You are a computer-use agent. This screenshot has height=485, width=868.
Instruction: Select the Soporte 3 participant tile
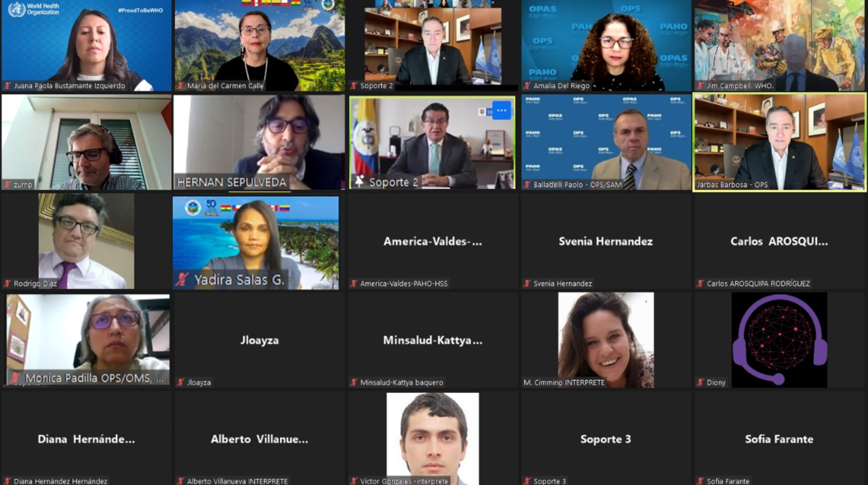tap(605, 439)
